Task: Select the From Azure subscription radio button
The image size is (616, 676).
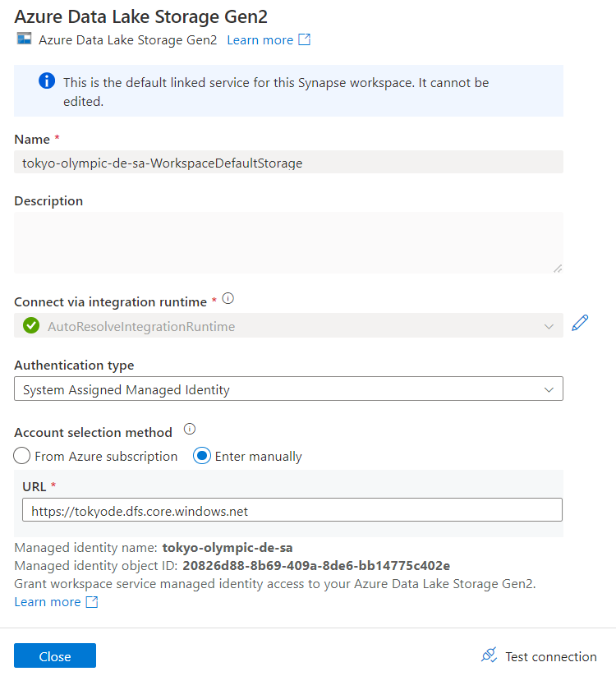Action: click(22, 456)
